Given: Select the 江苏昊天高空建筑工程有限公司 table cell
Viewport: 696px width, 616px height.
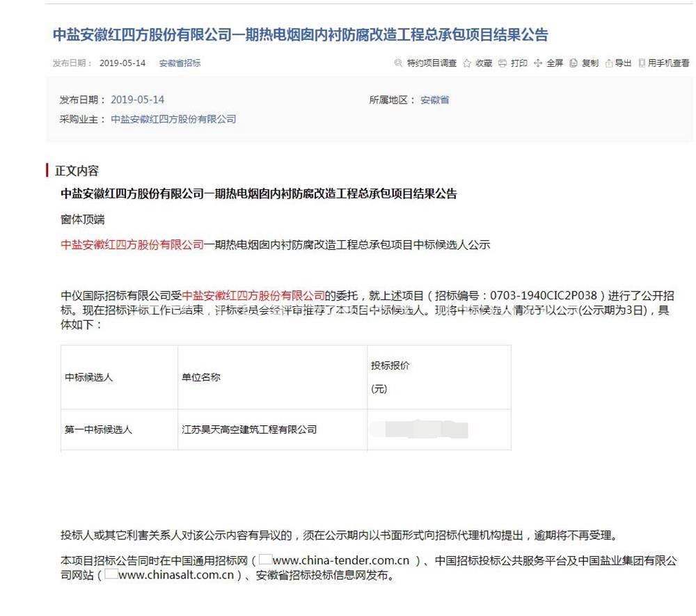Looking at the screenshot, I should pos(249,429).
